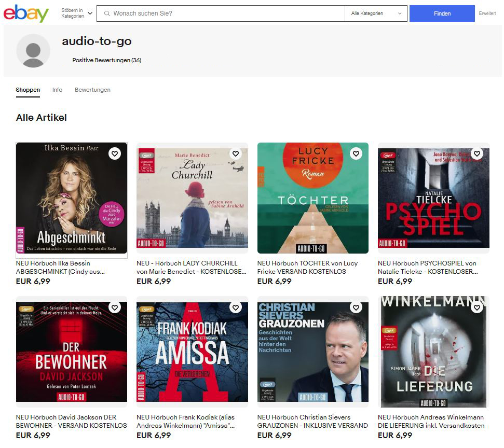Image resolution: width=504 pixels, height=448 pixels.
Task: Open the Die Lieferung cover thumbnail
Action: (433, 352)
